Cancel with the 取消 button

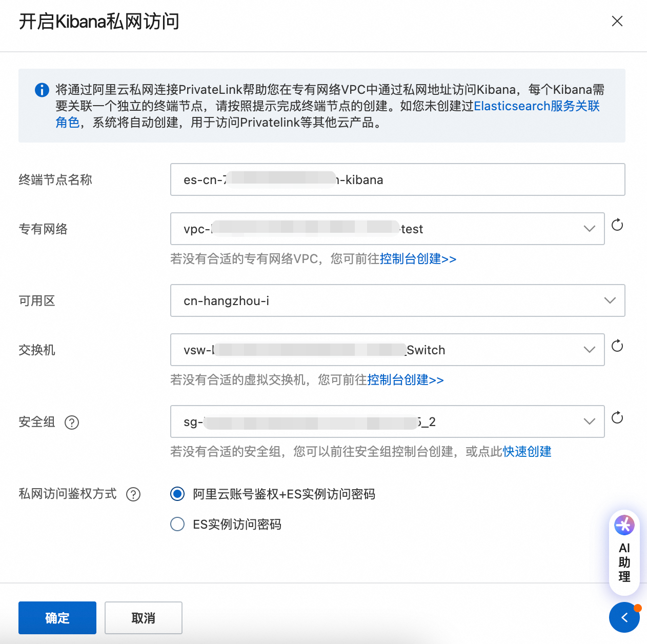[144, 618]
